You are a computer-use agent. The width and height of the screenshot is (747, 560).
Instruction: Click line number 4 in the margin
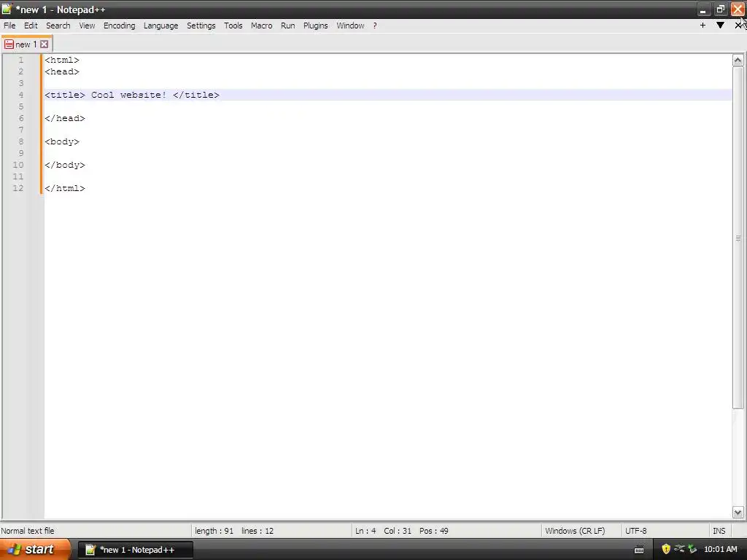click(21, 95)
